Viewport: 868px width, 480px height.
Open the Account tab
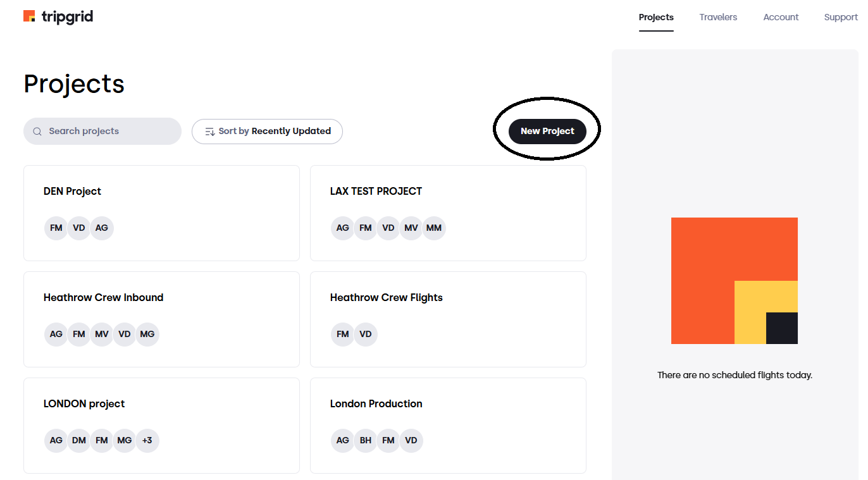[x=781, y=17]
